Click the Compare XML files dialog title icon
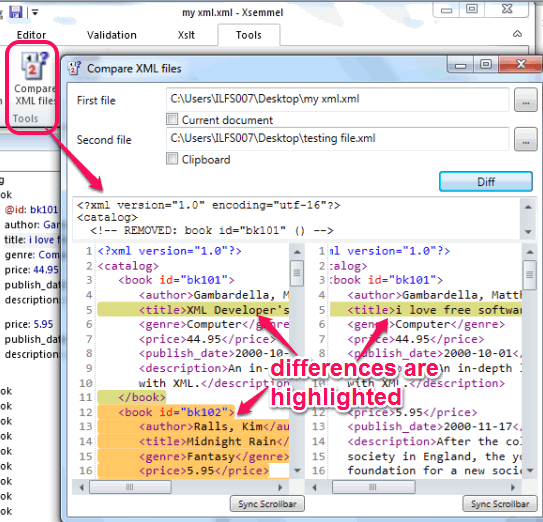Screen dimensions: 543x522 pyautogui.click(x=74, y=68)
